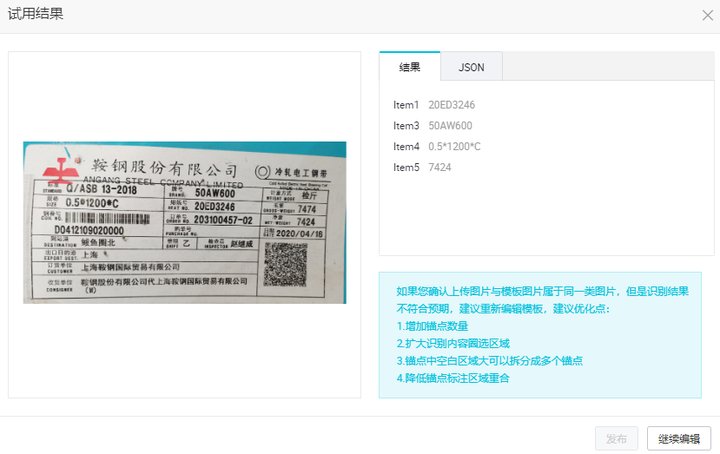Screen dimensions: 720x454
Task: Switch to the 结果 tab
Action: point(410,67)
